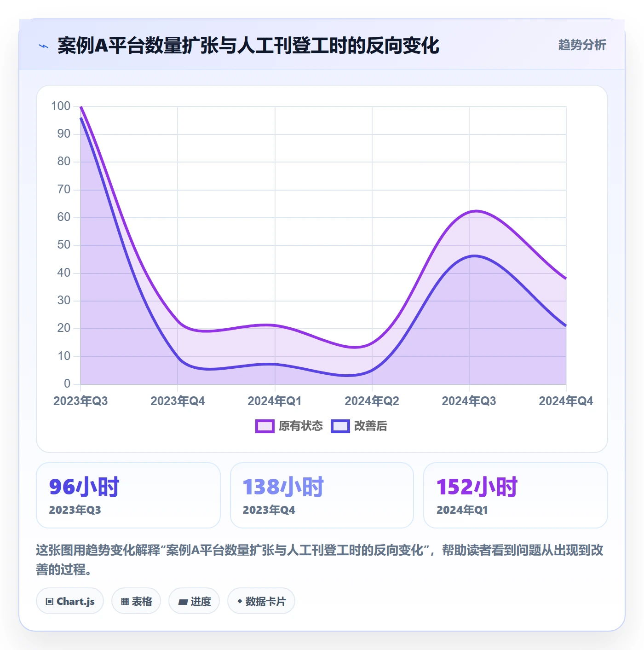644x650 pixels.
Task: Click the 2024年Q2 x-axis label
Action: [x=372, y=401]
